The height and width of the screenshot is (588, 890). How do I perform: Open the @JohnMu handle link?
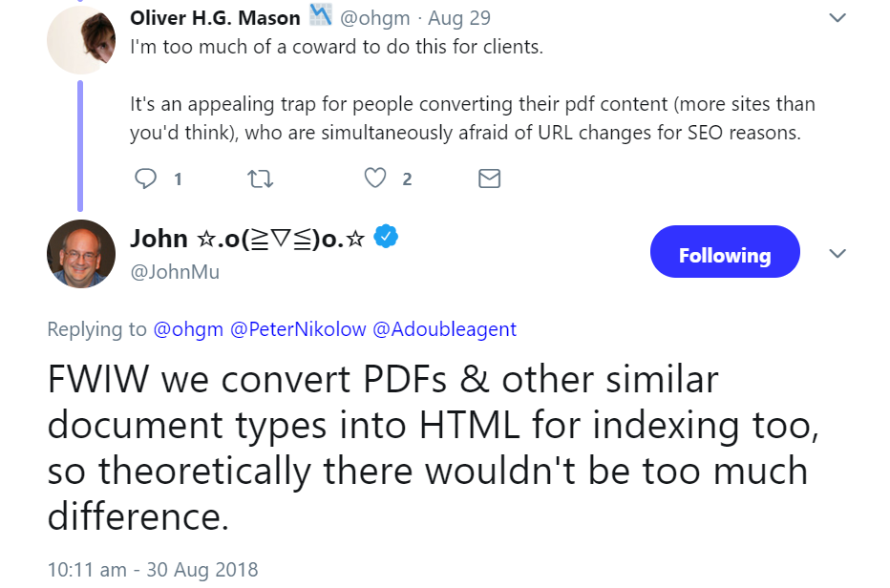click(x=175, y=271)
